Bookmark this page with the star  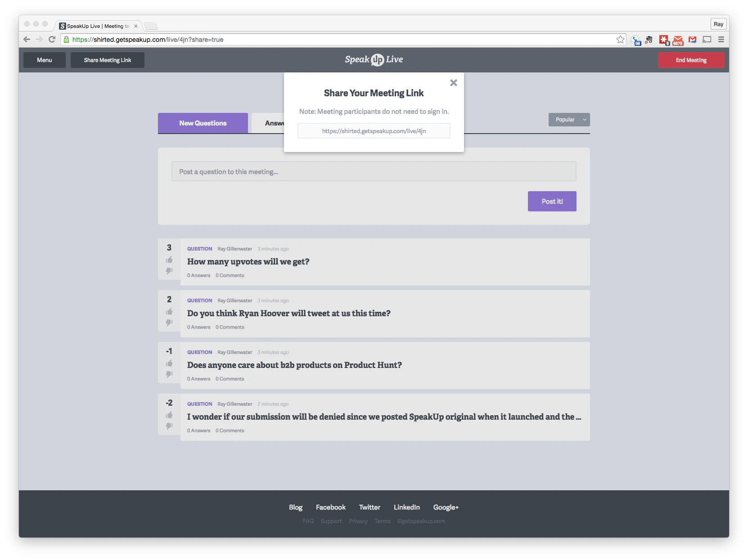[x=621, y=40]
